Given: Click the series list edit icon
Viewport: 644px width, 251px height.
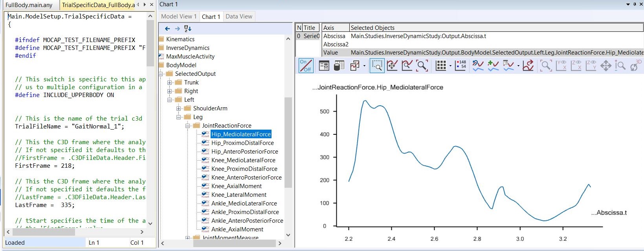Looking at the screenshot, I should (508, 66).
